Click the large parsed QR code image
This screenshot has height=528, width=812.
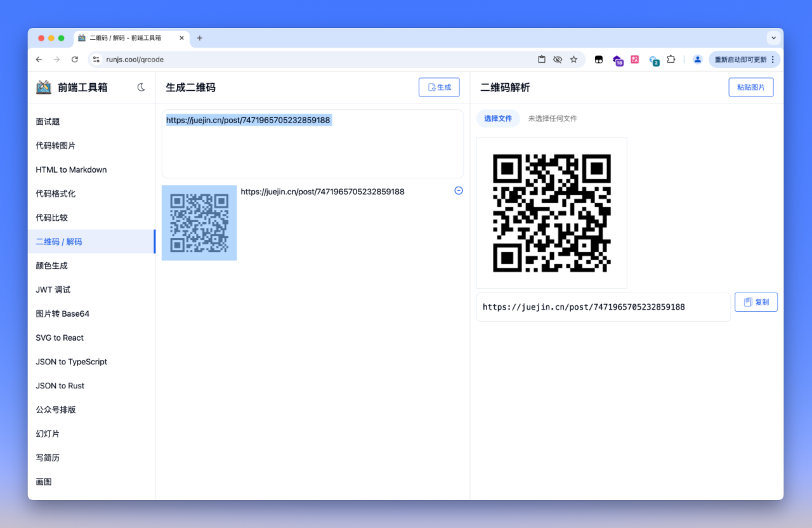[552, 213]
